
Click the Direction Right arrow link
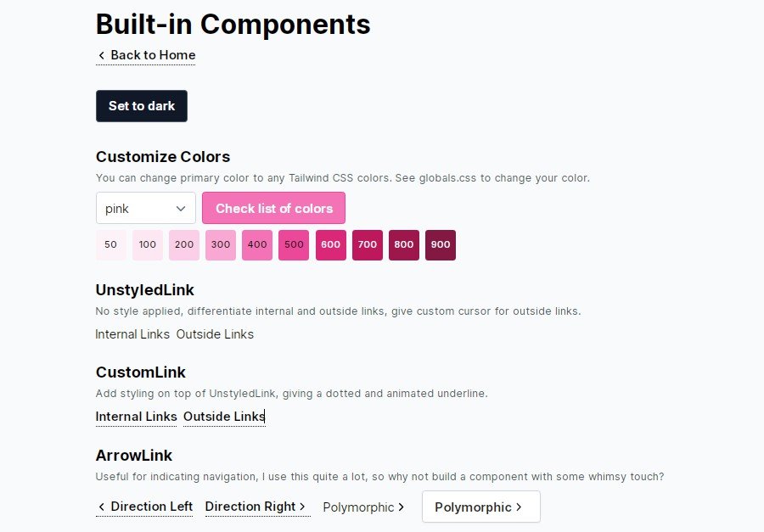251,507
